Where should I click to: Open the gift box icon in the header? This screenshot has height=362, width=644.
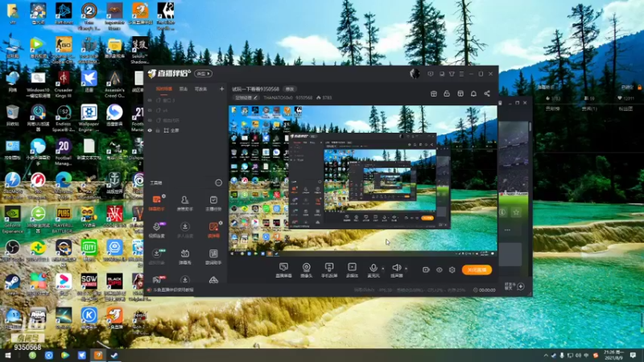(x=434, y=93)
